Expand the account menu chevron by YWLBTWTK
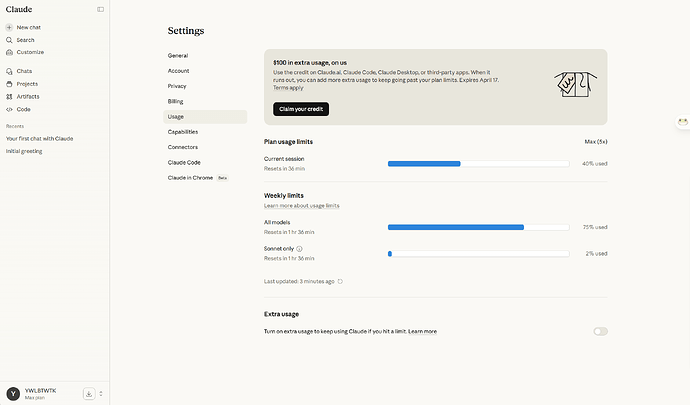690x405 pixels. click(101, 394)
